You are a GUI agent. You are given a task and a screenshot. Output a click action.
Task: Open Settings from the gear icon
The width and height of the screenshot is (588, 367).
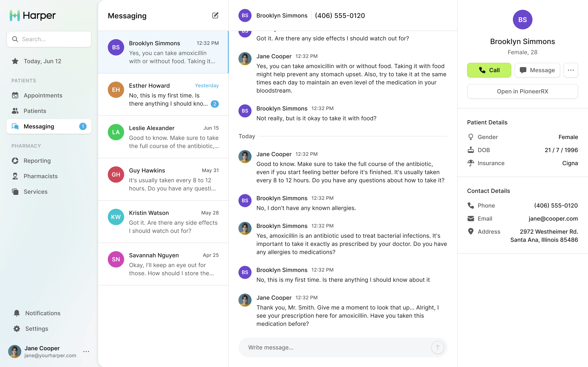17,329
